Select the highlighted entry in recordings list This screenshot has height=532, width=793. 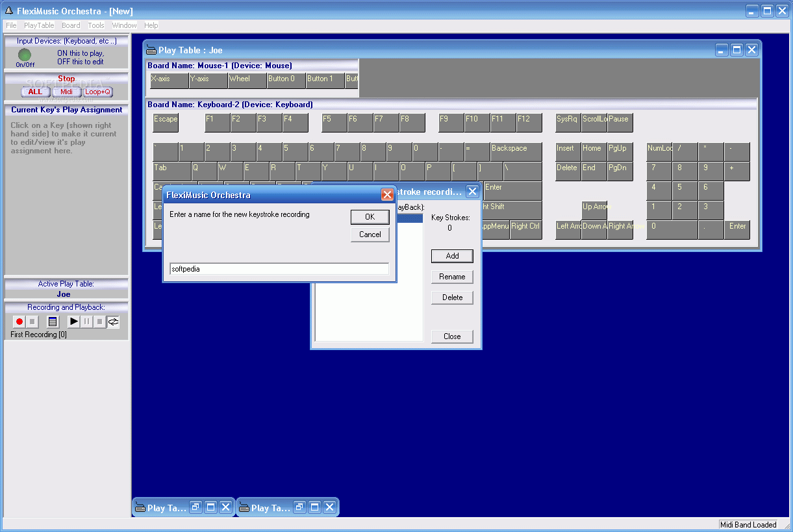point(409,219)
